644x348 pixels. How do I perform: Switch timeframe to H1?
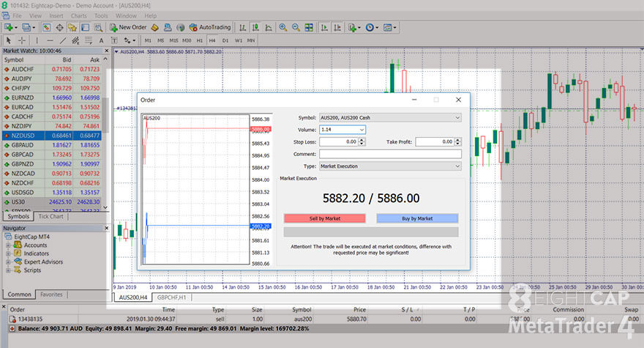[x=200, y=40]
